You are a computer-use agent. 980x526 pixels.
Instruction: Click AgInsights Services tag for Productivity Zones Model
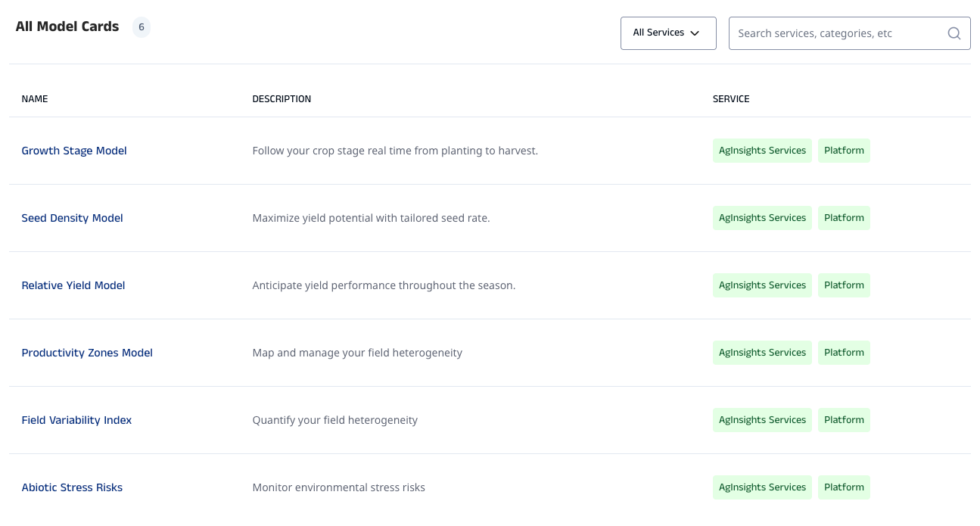pos(762,353)
